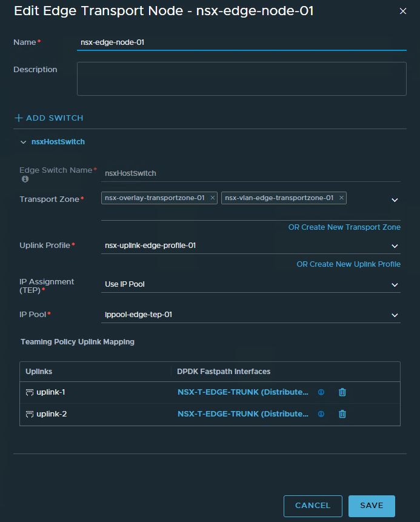Click the uplink-2 interface icon
The height and width of the screenshot is (522, 420).
click(30, 414)
